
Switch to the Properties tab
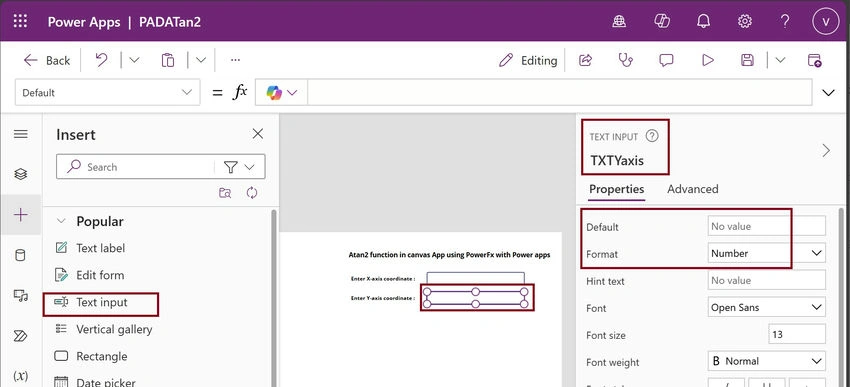[617, 189]
